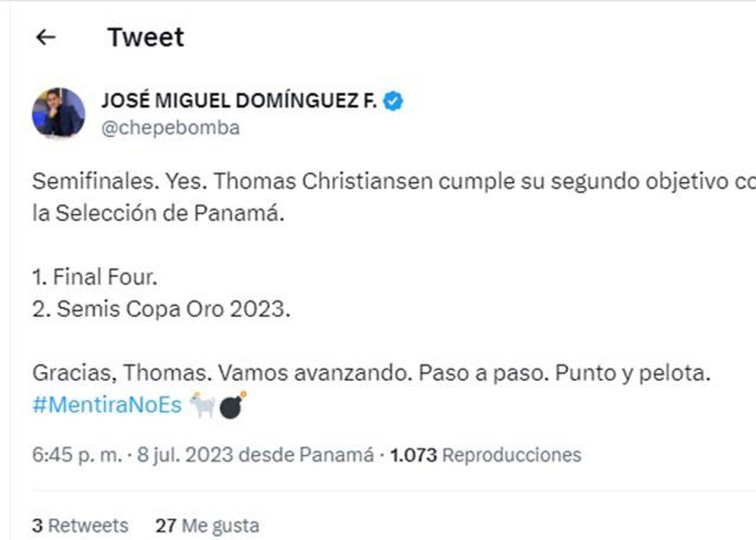Click the 3 Retweets count
The image size is (756, 540).
(80, 525)
